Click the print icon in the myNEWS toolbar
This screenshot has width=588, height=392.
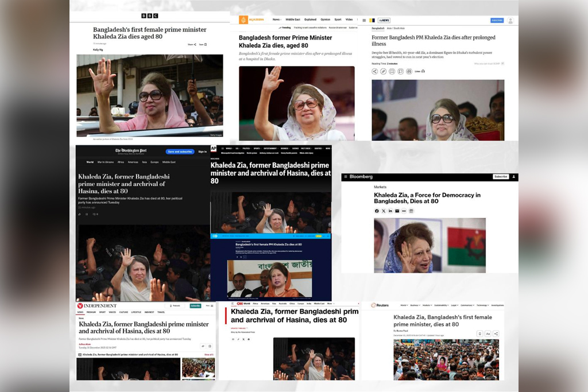(409, 71)
